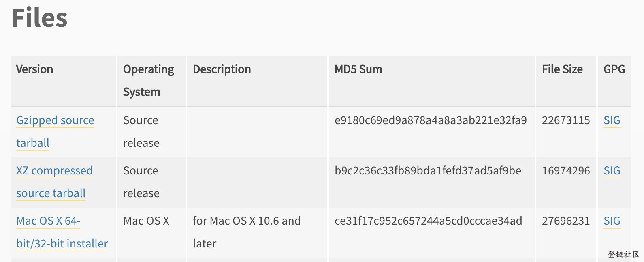The image size is (644, 262).
Task: Click the file size value 22673115
Action: 566,120
